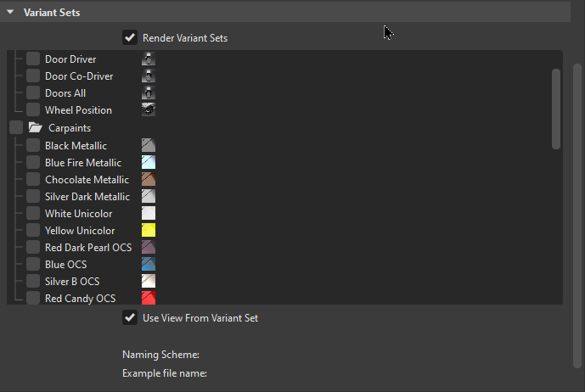The width and height of the screenshot is (585, 392).
Task: Click the Door Co-Driver variant thumbnail icon
Action: (x=149, y=76)
